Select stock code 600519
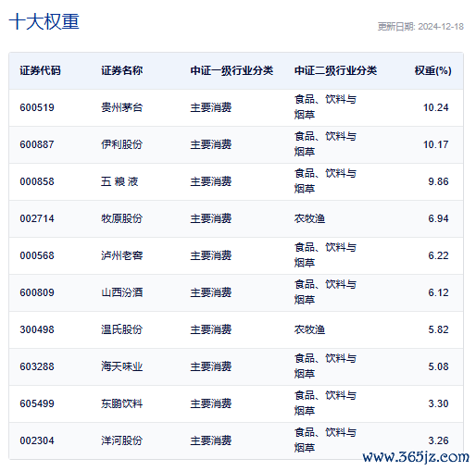This screenshot has height=471, width=476. tap(37, 107)
